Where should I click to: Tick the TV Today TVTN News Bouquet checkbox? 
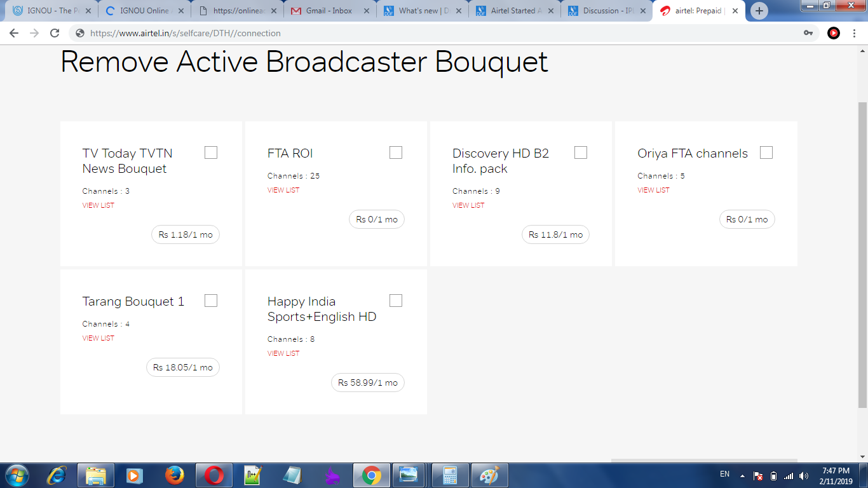pyautogui.click(x=211, y=152)
